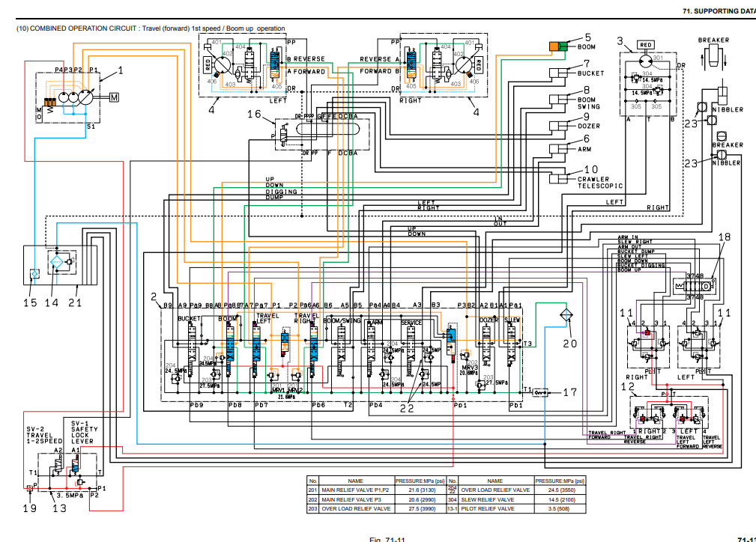
Task: Click the SV-1 SAFETY LOCK LEVER label
Action: tap(81, 432)
